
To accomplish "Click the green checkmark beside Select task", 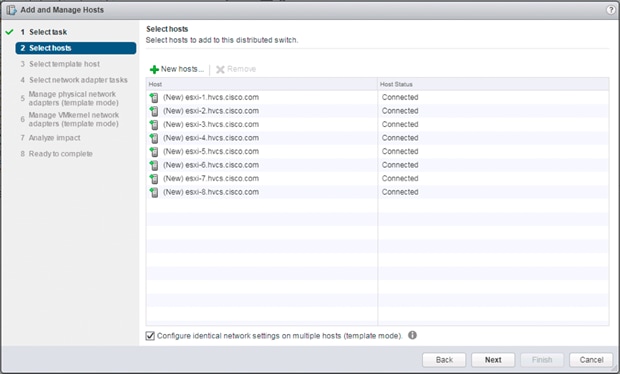I will click(9, 32).
